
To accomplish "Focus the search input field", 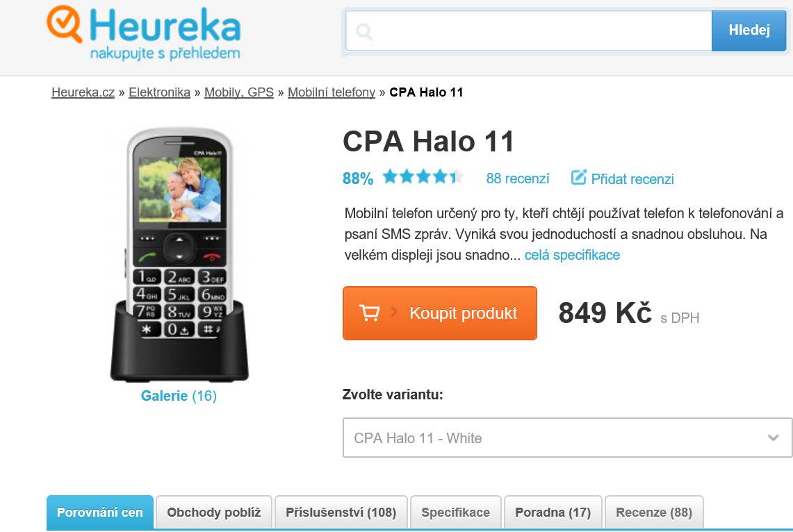I will [528, 31].
